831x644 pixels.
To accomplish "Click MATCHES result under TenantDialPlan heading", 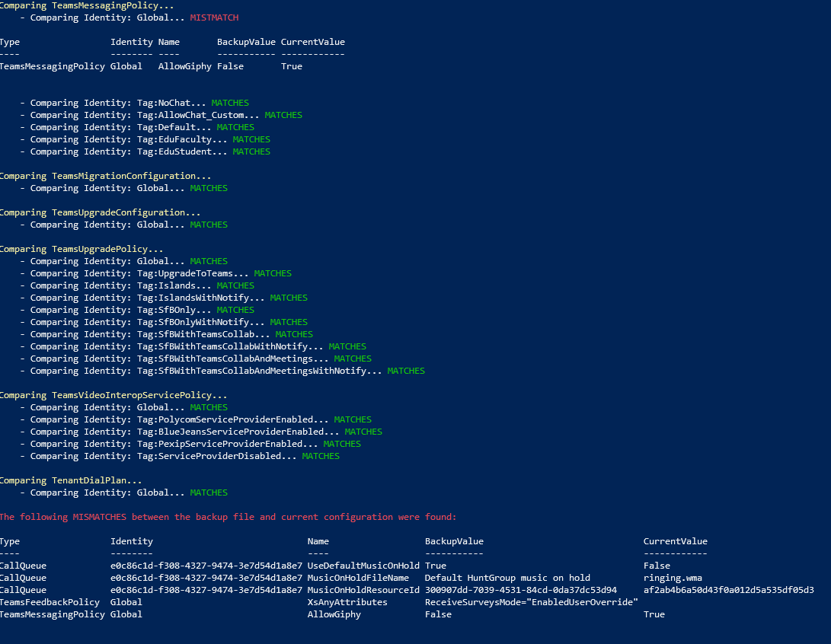I will pos(209,493).
